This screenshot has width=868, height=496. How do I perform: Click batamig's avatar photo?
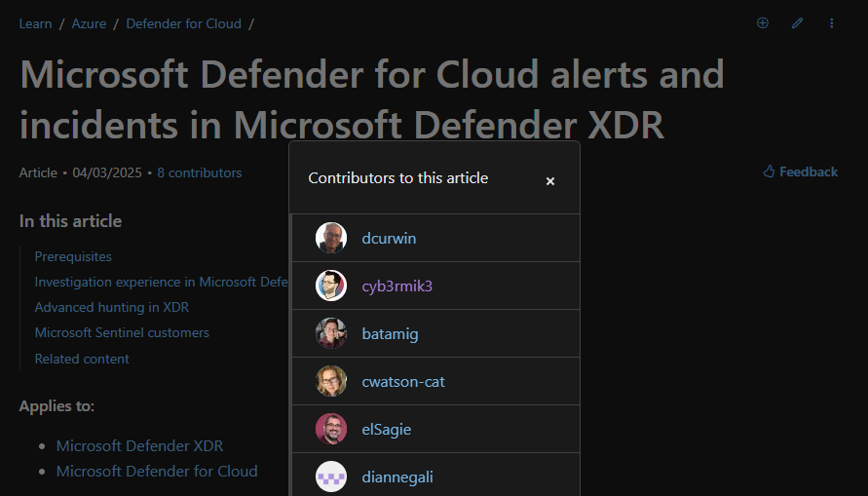331,333
